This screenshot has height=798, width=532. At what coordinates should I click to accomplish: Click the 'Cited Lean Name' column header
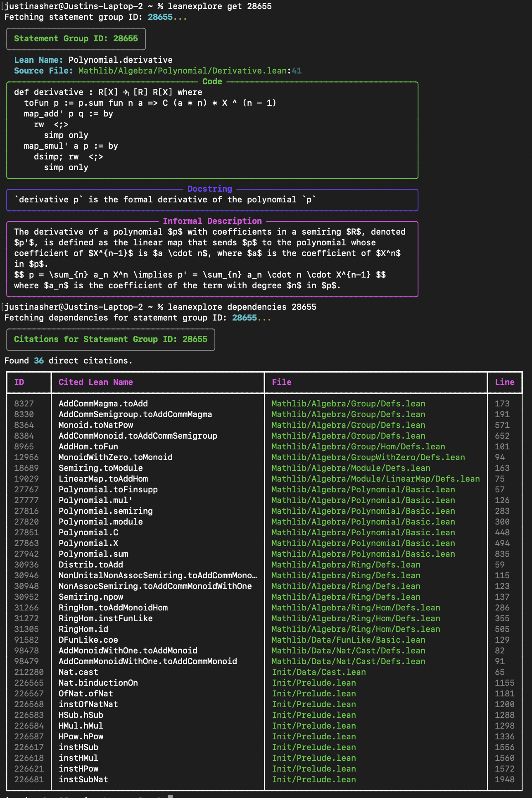tap(95, 382)
